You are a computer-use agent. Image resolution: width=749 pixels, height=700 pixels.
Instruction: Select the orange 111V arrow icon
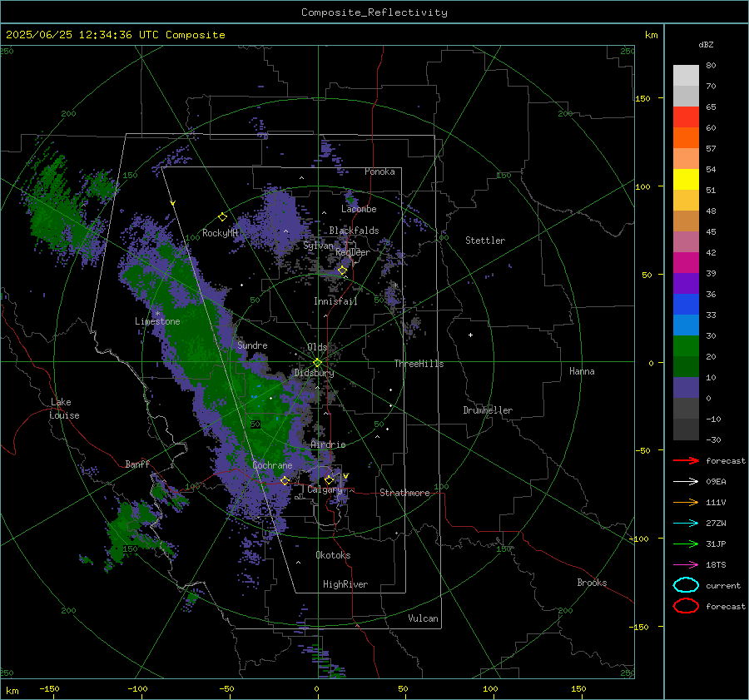(686, 502)
